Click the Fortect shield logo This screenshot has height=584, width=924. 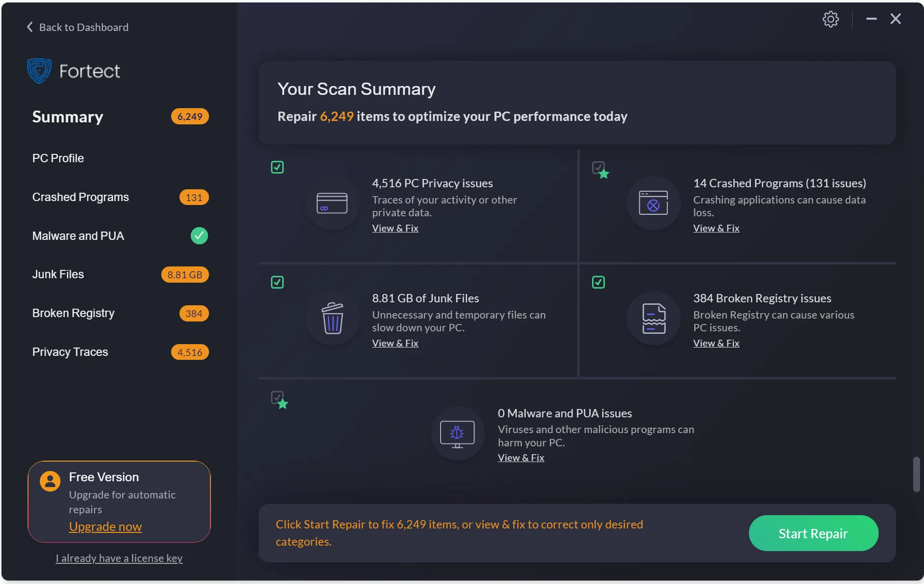[x=39, y=71]
